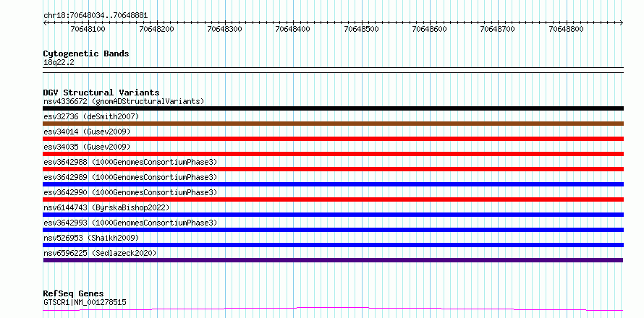Click the red esv34014 variant bar
This screenshot has width=644, height=318.
point(333,139)
